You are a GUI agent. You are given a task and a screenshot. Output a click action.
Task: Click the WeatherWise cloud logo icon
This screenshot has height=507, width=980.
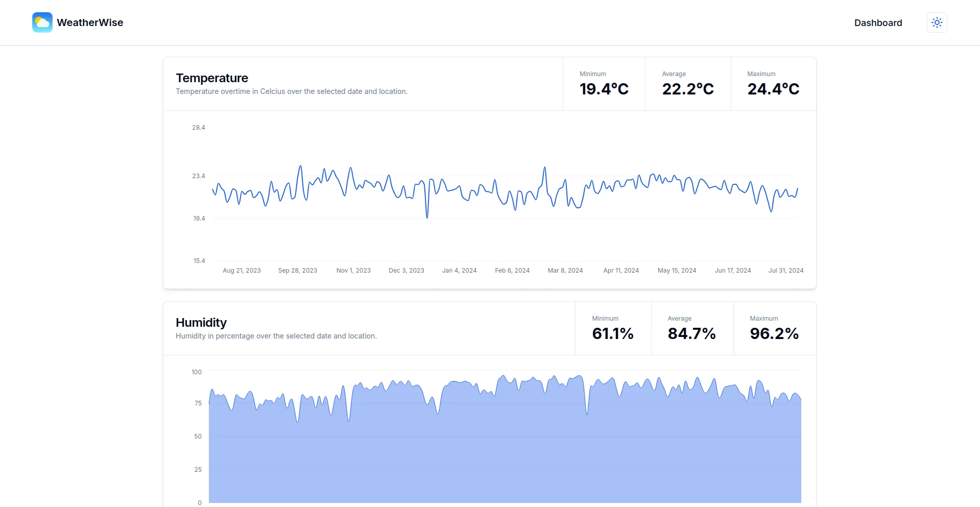[x=42, y=22]
